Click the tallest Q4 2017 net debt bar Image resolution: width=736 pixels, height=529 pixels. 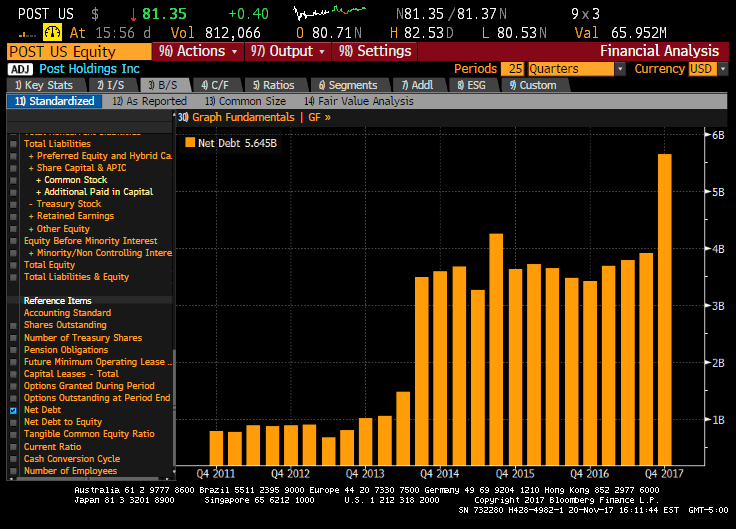(664, 309)
